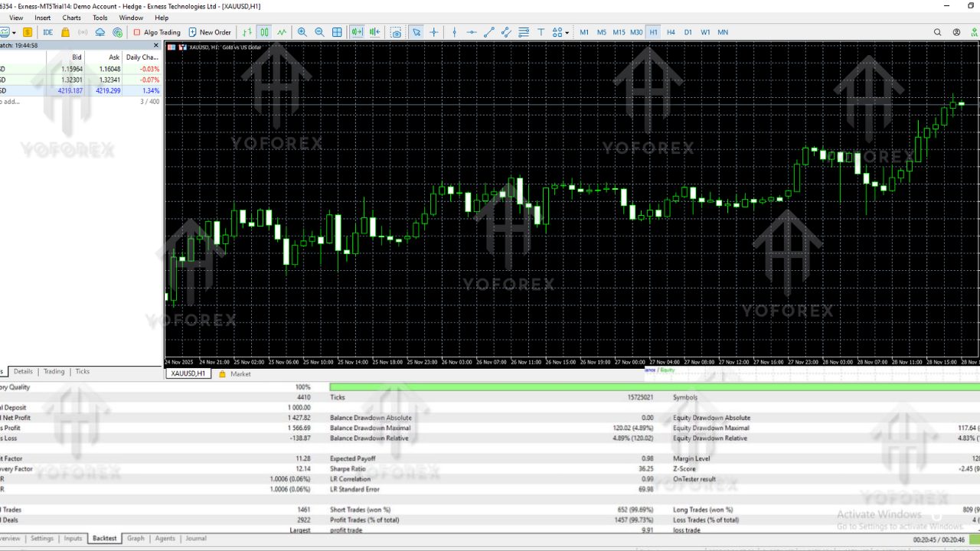Take a chart screenshot with camera icon
Image resolution: width=980 pixels, height=551 pixels.
coord(396,32)
